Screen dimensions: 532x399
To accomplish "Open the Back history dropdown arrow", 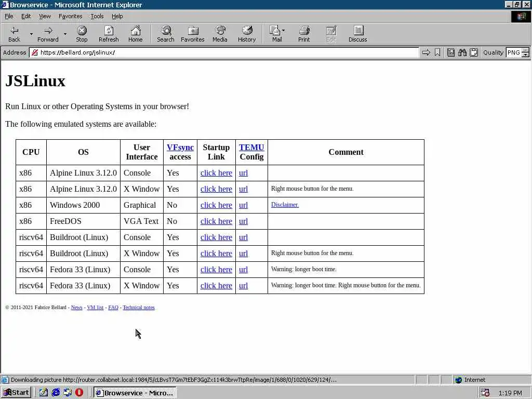I will pyautogui.click(x=31, y=34).
